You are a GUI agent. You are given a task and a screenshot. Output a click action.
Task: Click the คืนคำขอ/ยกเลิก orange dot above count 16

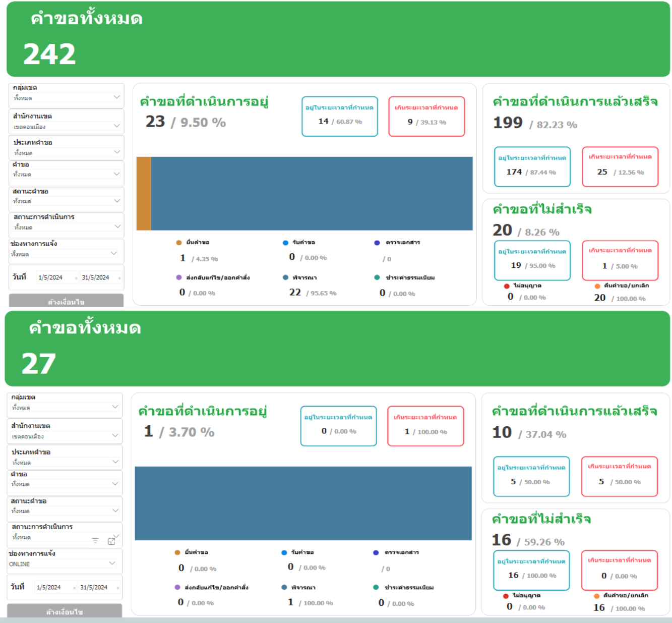coord(597,596)
